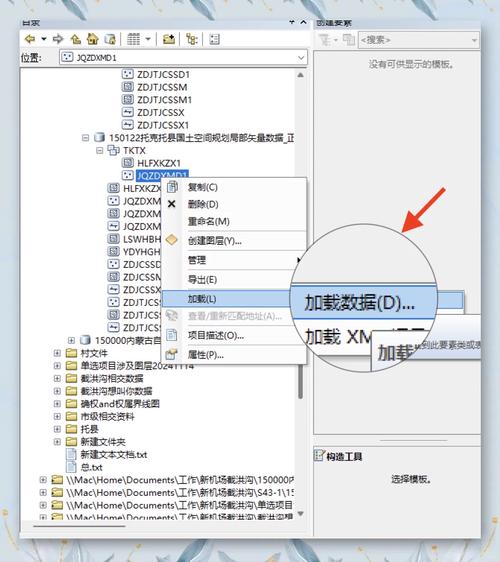Open the organize templates dropdown arrow
Viewport: 500px width, 562px height.
tap(336, 39)
